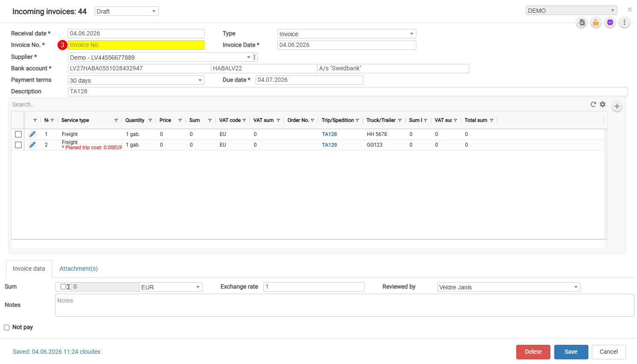Viewport: 637px width, 364px height.
Task: Filter the VAT sum column after VAT code
Action: point(278,120)
